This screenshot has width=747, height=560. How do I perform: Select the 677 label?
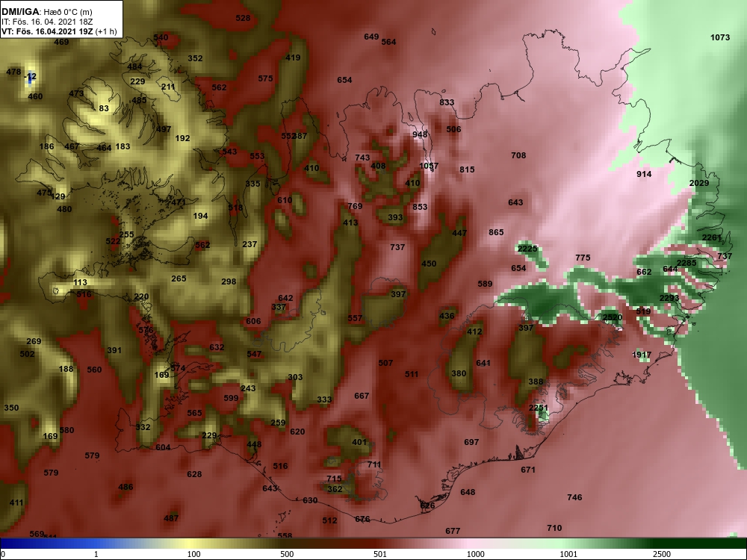click(453, 531)
